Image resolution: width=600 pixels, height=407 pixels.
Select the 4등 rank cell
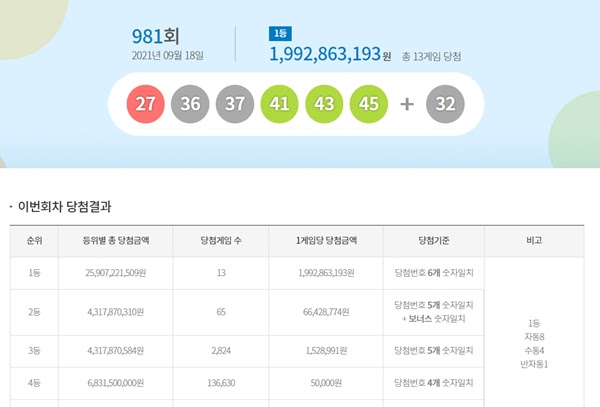(34, 383)
